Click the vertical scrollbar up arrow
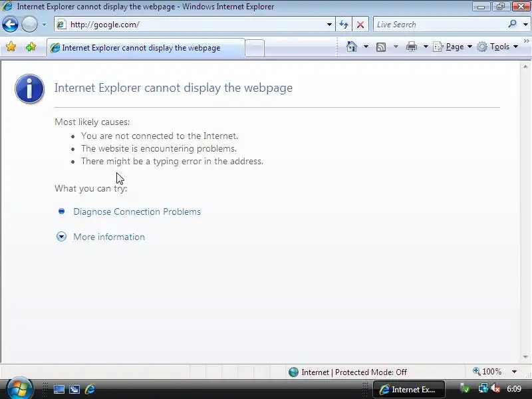The width and height of the screenshot is (532, 399). [525, 67]
